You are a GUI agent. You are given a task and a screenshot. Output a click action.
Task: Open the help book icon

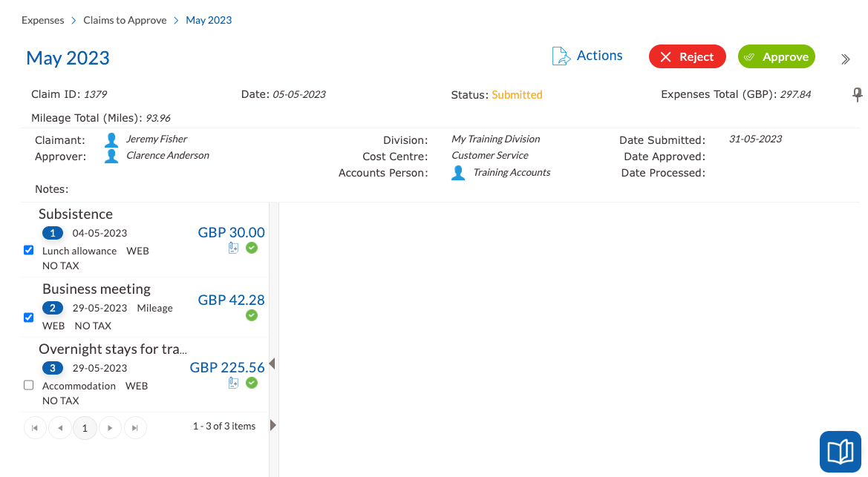click(840, 452)
